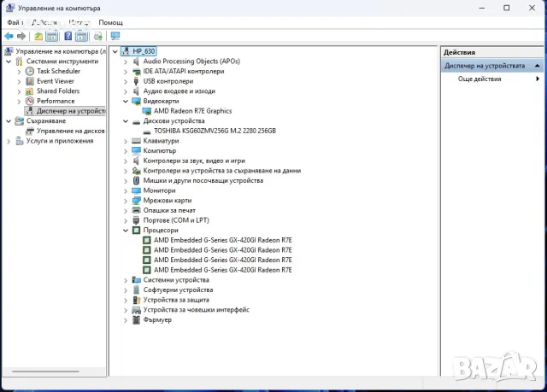Viewport: 547px width, 392px height.
Task: Select last AMD Embedded G-Series processor entry
Action: (223, 270)
